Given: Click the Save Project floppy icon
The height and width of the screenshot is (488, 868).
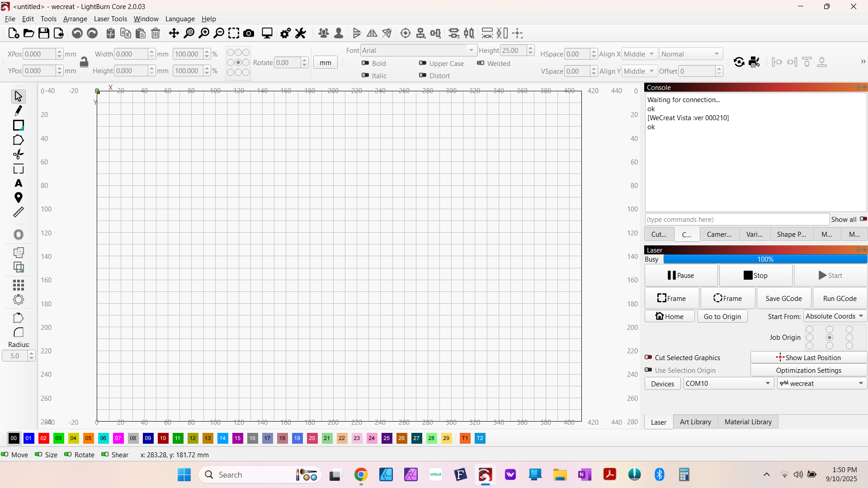Looking at the screenshot, I should coord(44,33).
